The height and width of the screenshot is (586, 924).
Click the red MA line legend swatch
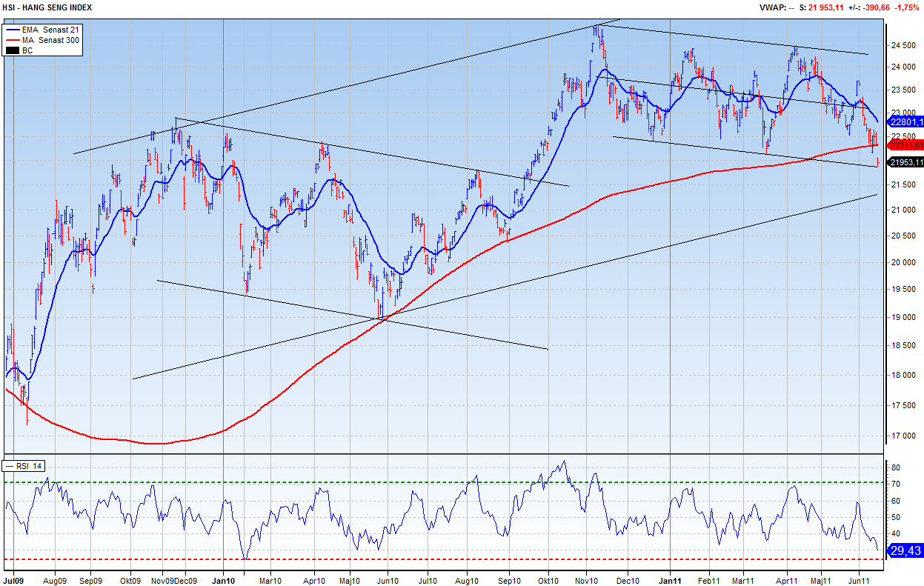(13, 40)
